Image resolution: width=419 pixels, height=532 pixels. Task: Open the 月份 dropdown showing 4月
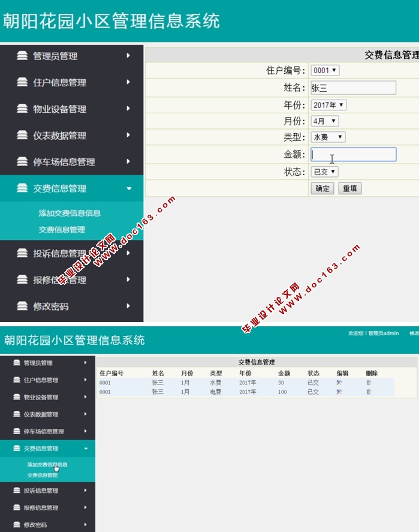[x=324, y=121]
